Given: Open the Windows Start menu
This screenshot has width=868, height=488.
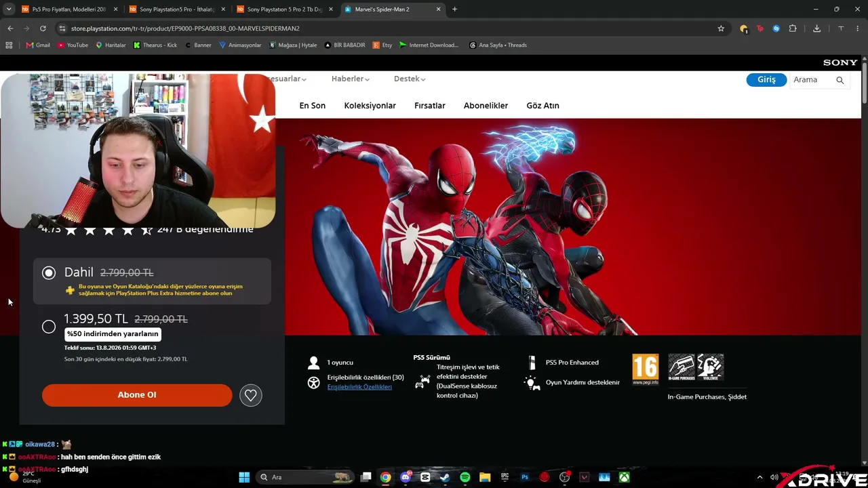Looking at the screenshot, I should point(244,477).
